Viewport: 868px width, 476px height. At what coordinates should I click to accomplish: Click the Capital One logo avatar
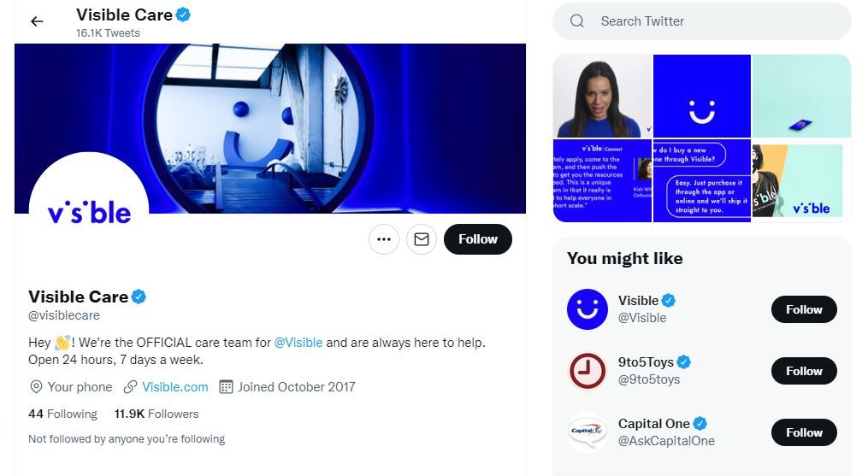coord(588,432)
